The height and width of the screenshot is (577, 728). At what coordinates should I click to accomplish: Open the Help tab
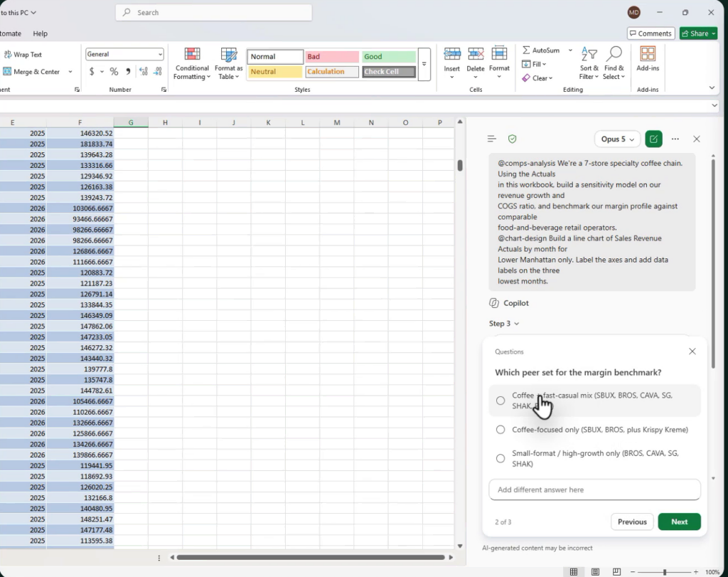tap(41, 33)
